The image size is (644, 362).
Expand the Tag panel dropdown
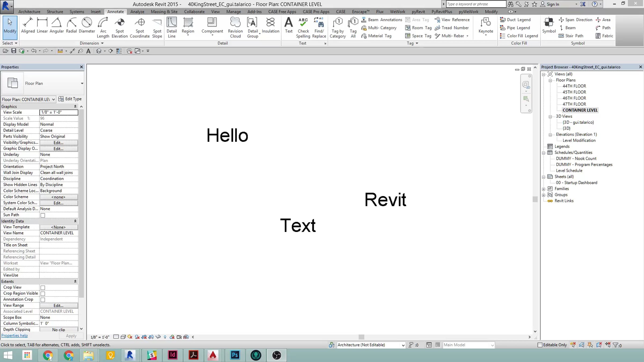coord(417,43)
